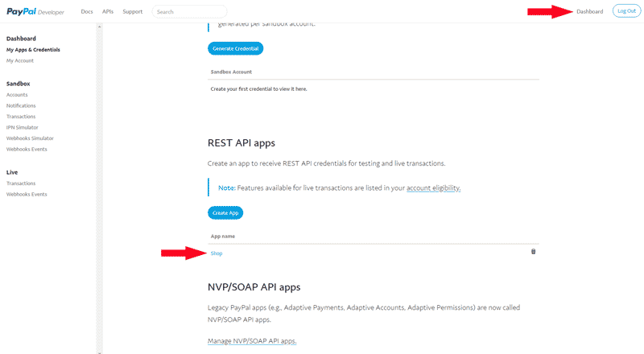644x354 pixels.
Task: Open Sandbox Accounts in sidebar
Action: tap(17, 95)
